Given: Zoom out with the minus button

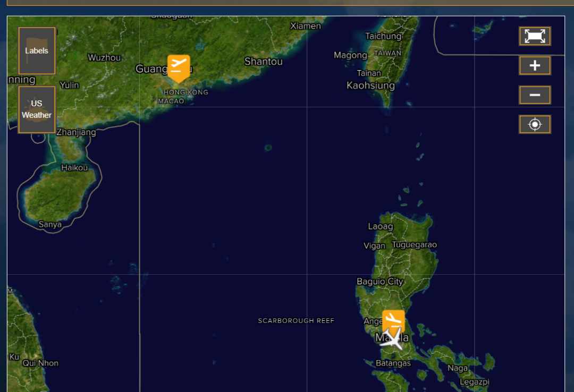Looking at the screenshot, I should 535,95.
